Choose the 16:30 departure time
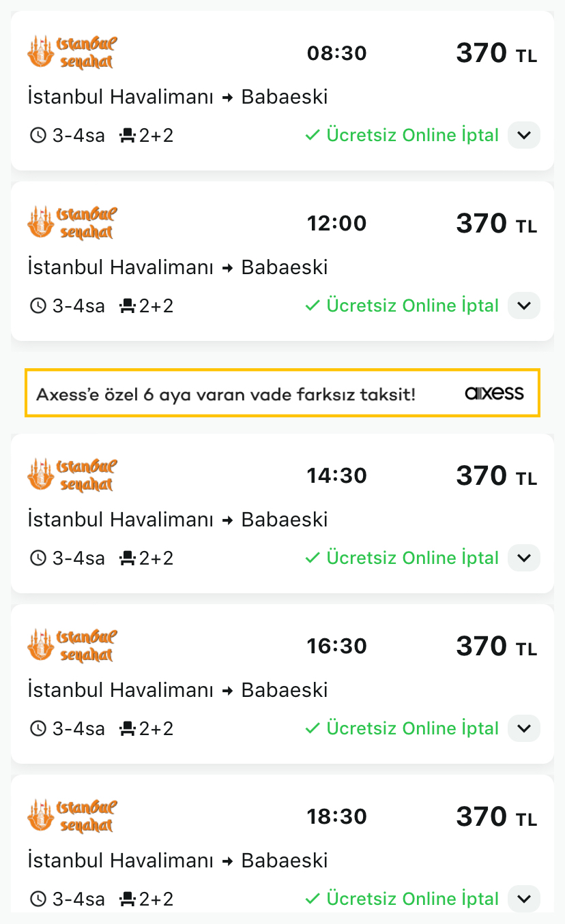Viewport: 565px width, 924px height. point(337,646)
